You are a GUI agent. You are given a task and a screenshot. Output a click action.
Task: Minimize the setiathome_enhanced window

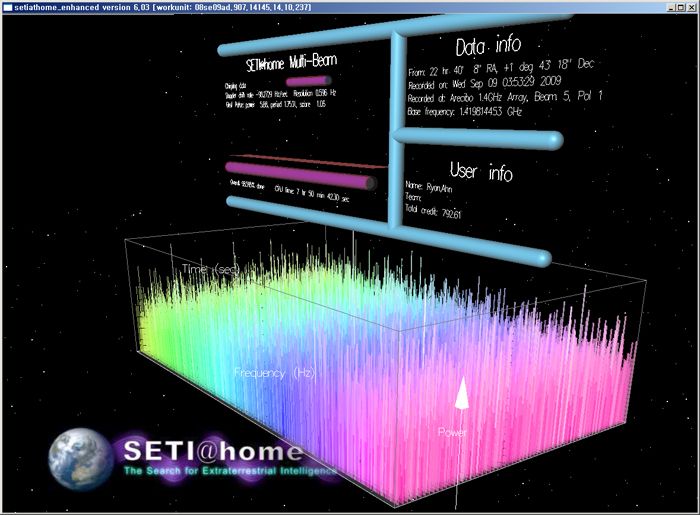click(x=672, y=7)
